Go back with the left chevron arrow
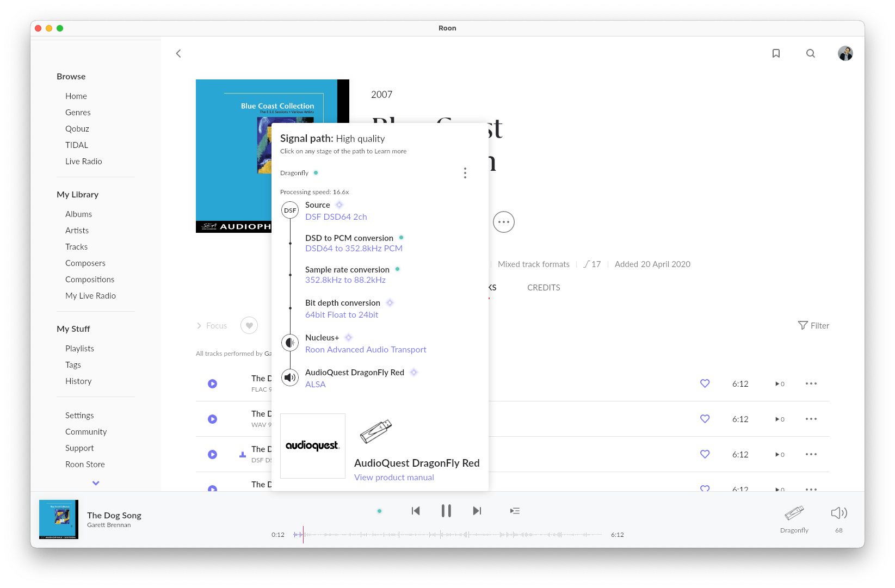 178,53
